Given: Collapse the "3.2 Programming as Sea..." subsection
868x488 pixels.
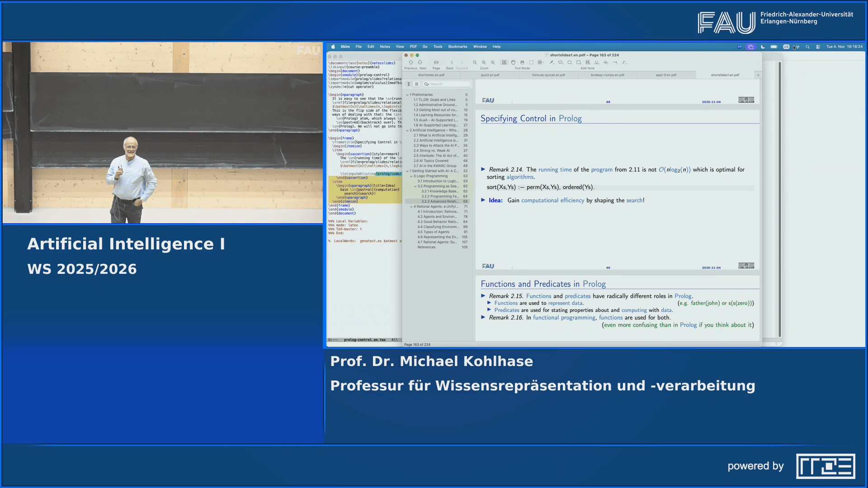Looking at the screenshot, I should coord(415,186).
